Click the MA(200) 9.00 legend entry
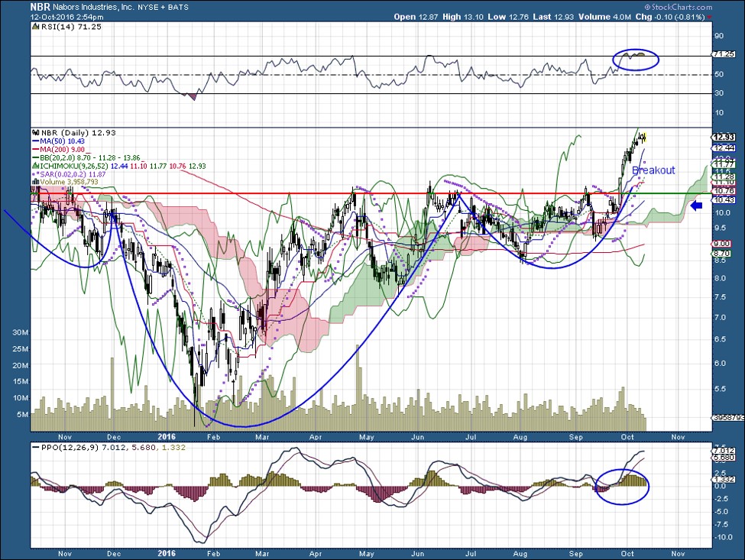745x560 pixels. coord(62,150)
